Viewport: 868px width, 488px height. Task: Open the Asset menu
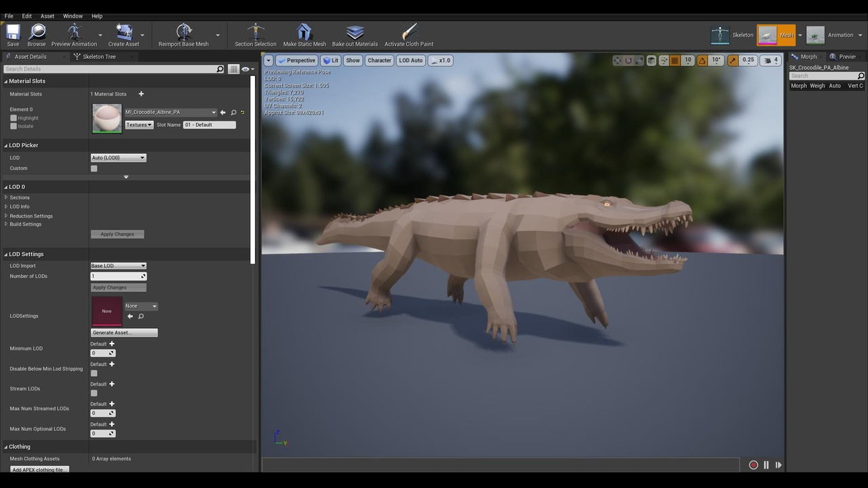(x=47, y=16)
